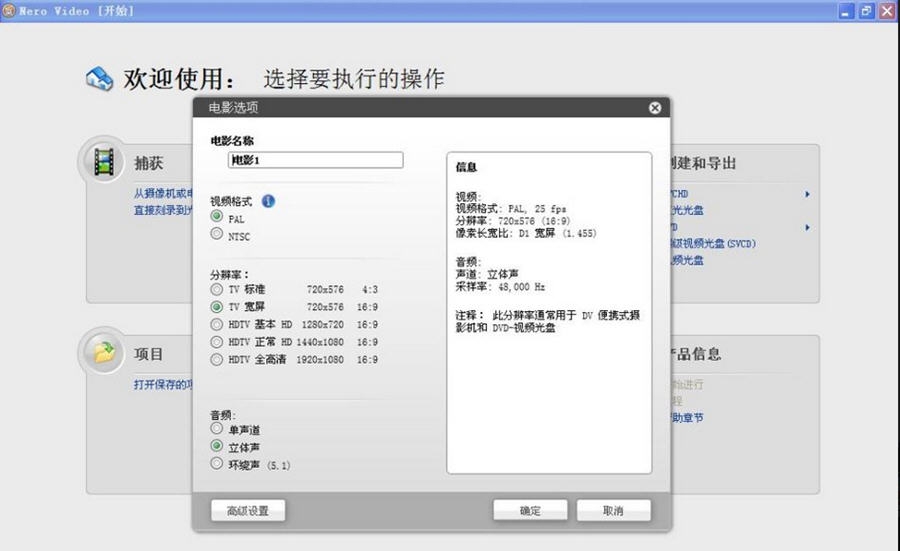Image resolution: width=900 pixels, height=551 pixels.
Task: Maximize the Nero Video window
Action: 866,10
